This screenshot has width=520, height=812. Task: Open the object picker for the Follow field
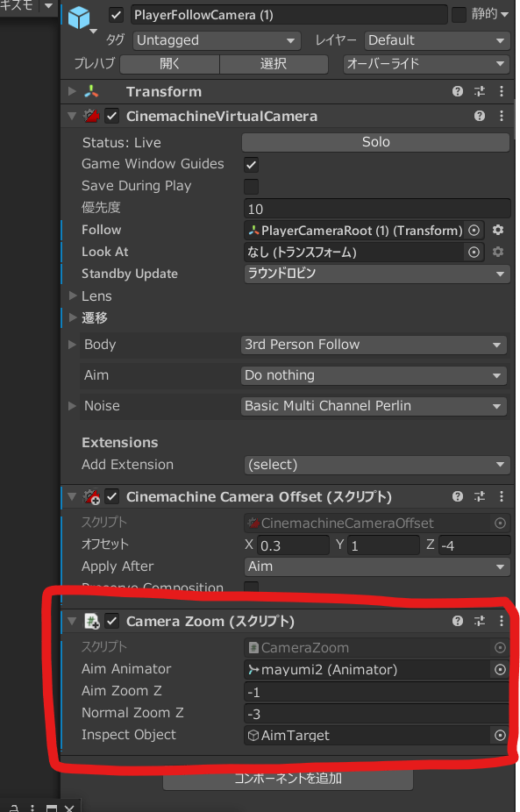(474, 231)
